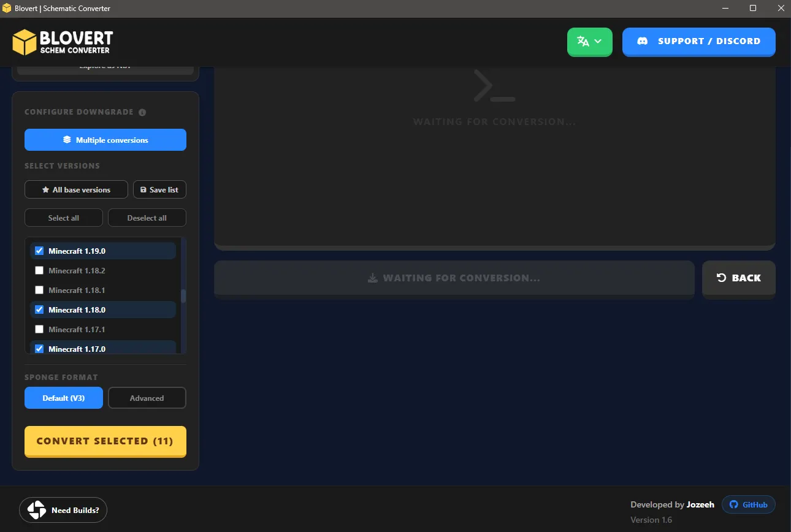Open the Need Builds? link
This screenshot has width=791, height=532.
click(63, 510)
